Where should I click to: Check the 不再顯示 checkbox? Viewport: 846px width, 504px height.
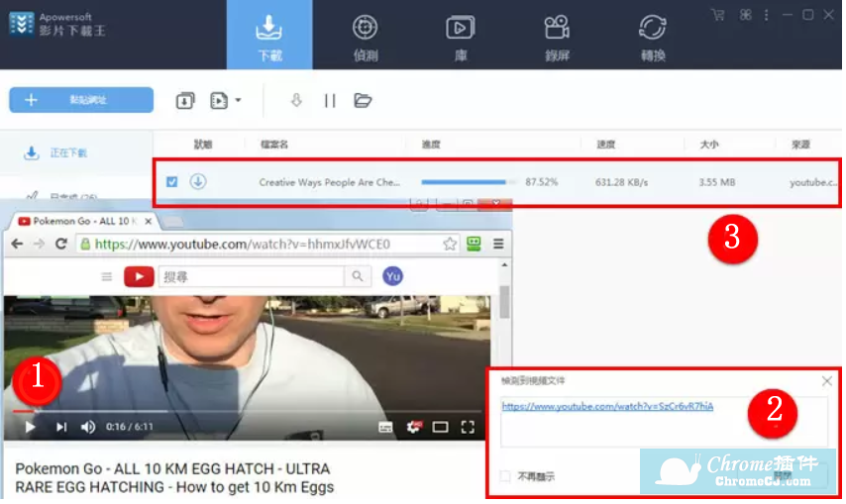505,476
